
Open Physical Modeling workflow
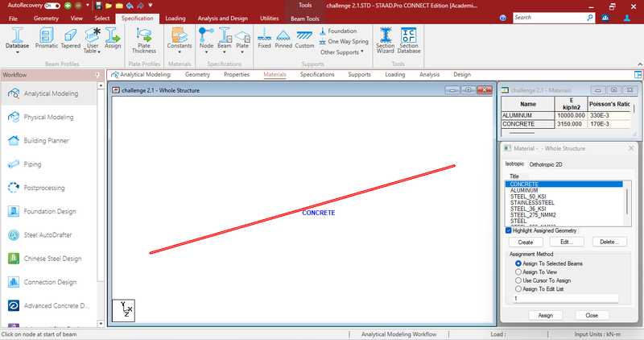coord(49,117)
